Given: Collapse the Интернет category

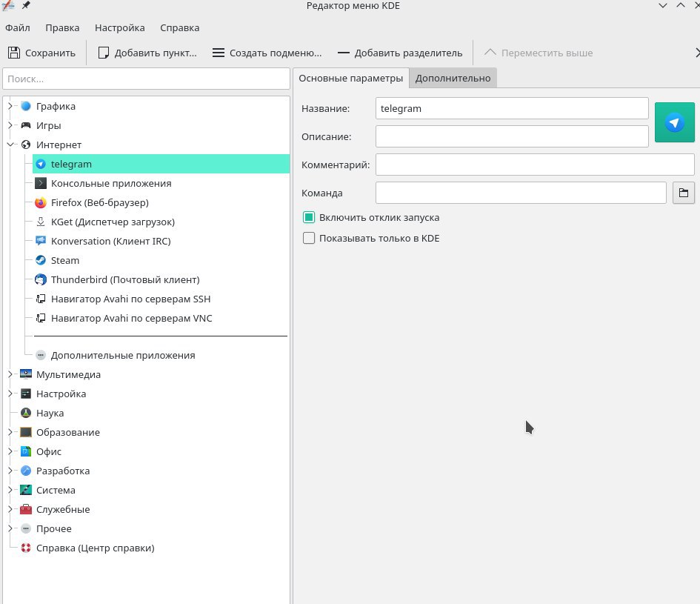Looking at the screenshot, I should point(10,145).
